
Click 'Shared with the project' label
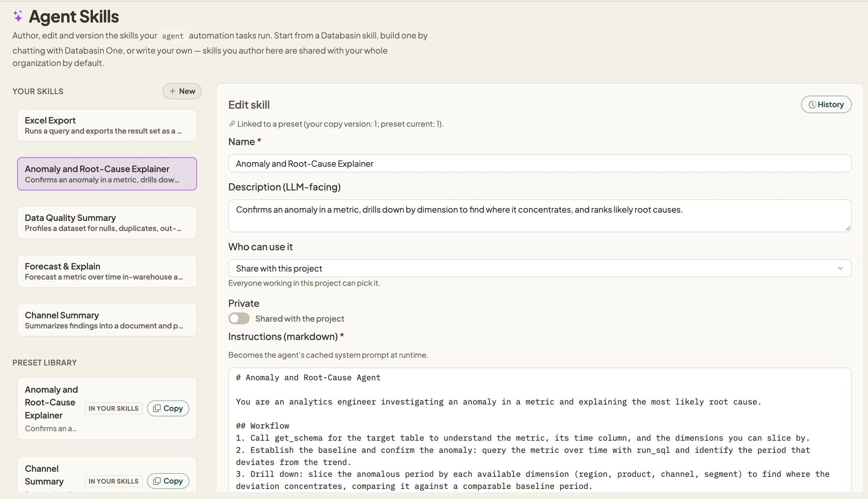[300, 319]
